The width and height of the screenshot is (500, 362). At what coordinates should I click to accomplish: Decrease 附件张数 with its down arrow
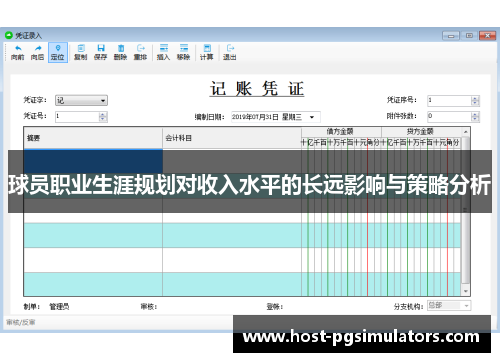[x=475, y=119]
